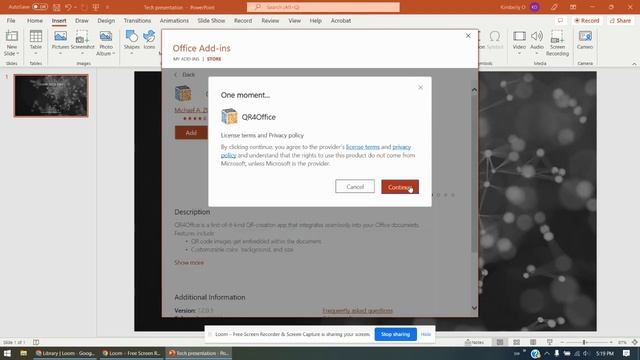
Task: Close the One moment dialog
Action: point(420,87)
